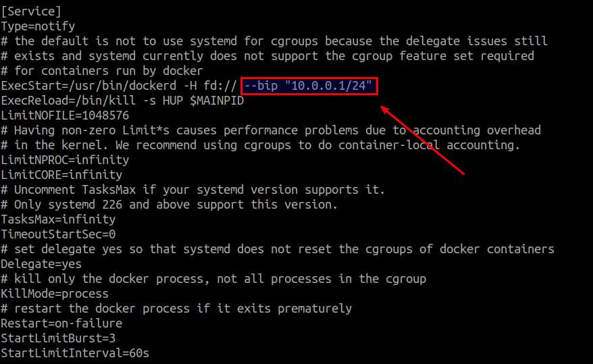Image resolution: width=593 pixels, height=364 pixels.
Task: Click the comment about Uncomment TasksMax
Action: (x=192, y=189)
